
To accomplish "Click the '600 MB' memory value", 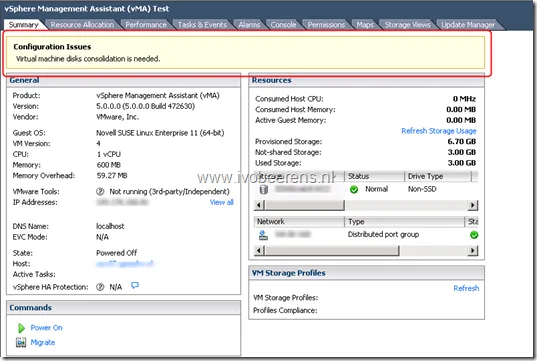I will pos(109,165).
